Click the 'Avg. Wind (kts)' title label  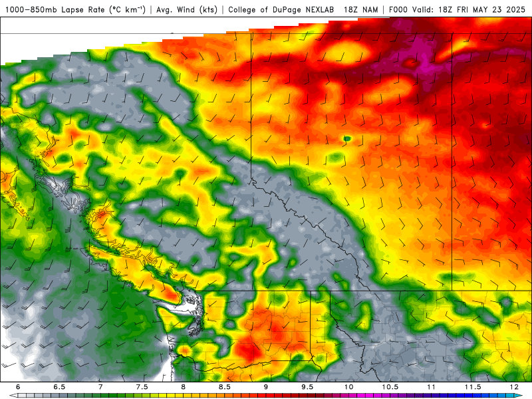click(187, 9)
